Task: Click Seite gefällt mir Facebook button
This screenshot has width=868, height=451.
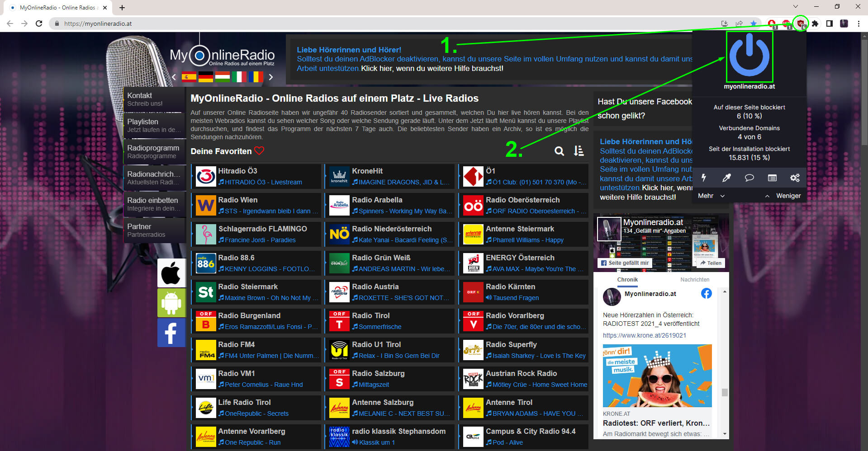Action: (625, 263)
